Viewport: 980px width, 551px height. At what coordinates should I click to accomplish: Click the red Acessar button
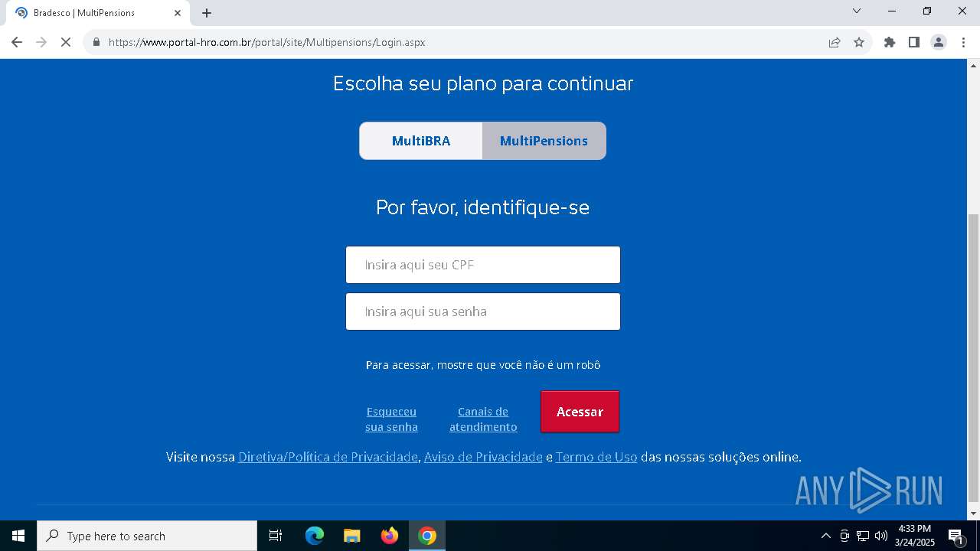coord(580,412)
